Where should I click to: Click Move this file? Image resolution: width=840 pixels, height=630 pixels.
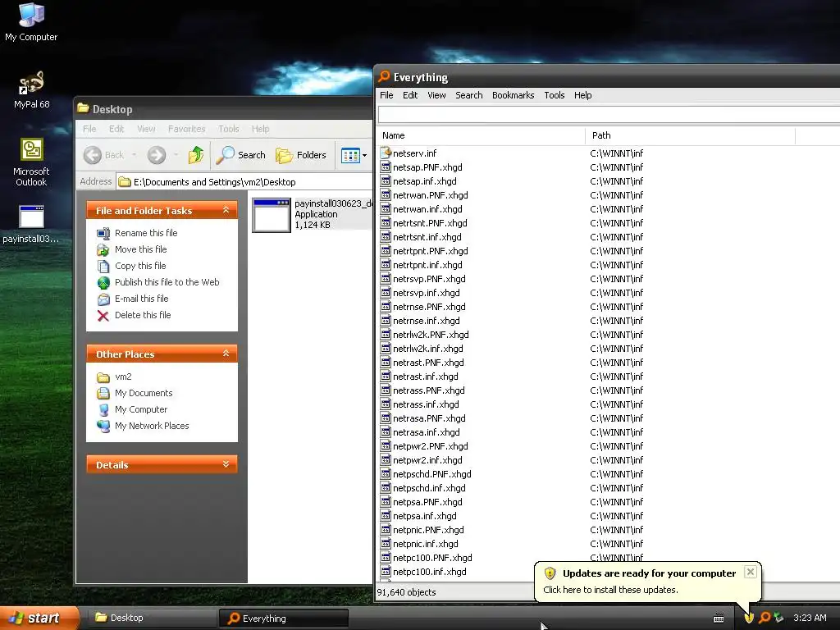click(140, 249)
